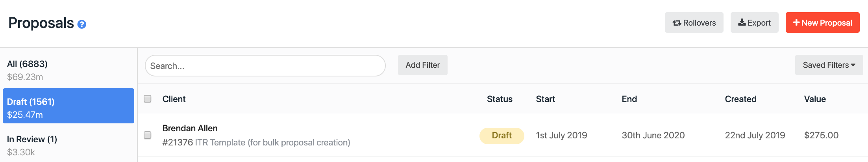Click the Rollovers retweet icon

(x=677, y=23)
